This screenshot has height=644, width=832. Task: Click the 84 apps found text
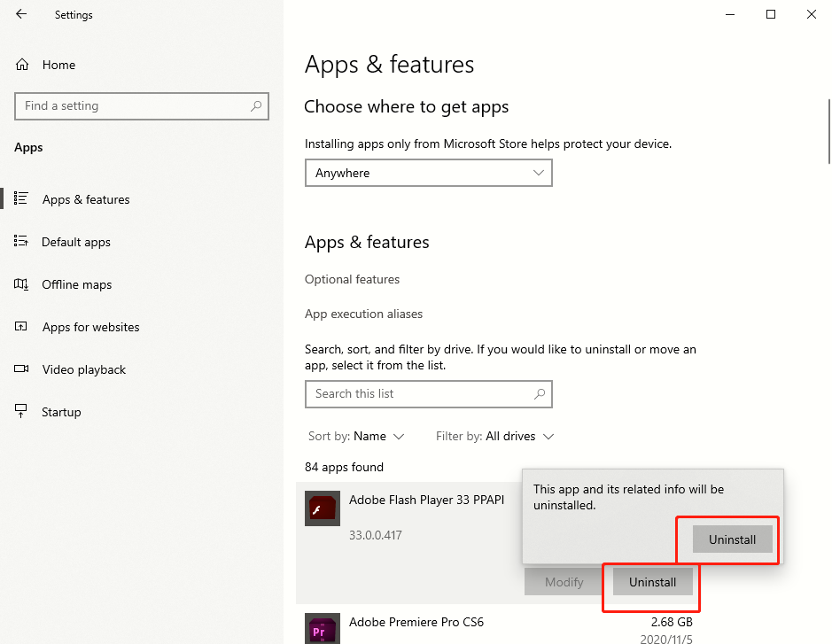344,467
